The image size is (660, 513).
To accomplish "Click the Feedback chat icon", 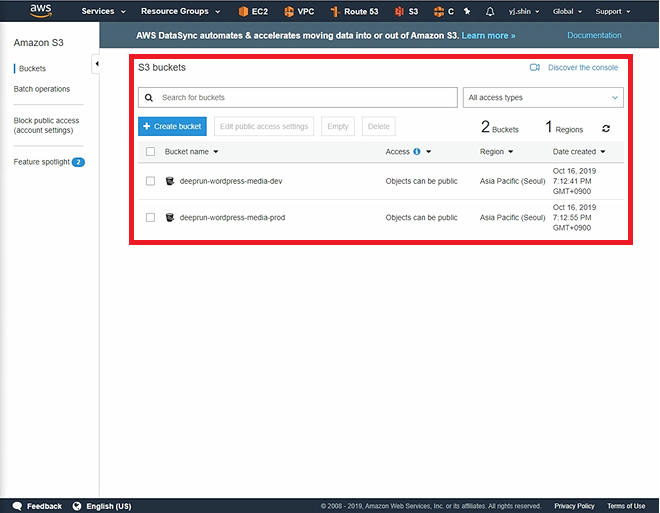I will (17, 506).
